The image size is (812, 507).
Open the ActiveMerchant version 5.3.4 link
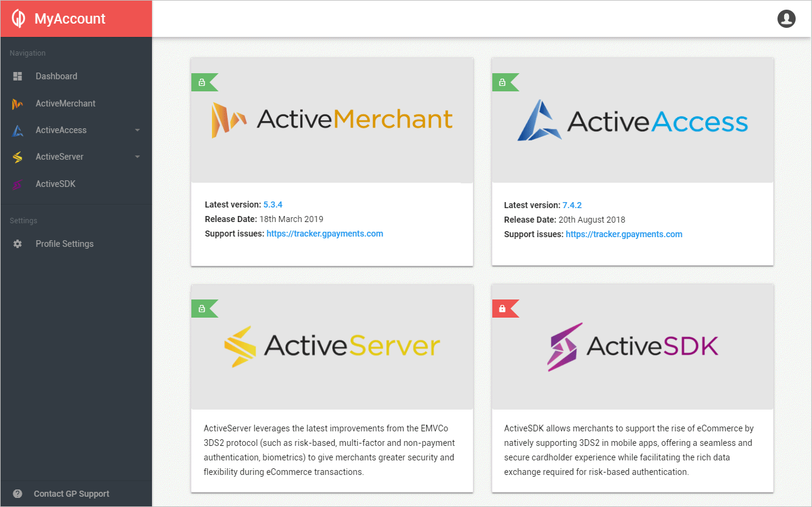(272, 204)
